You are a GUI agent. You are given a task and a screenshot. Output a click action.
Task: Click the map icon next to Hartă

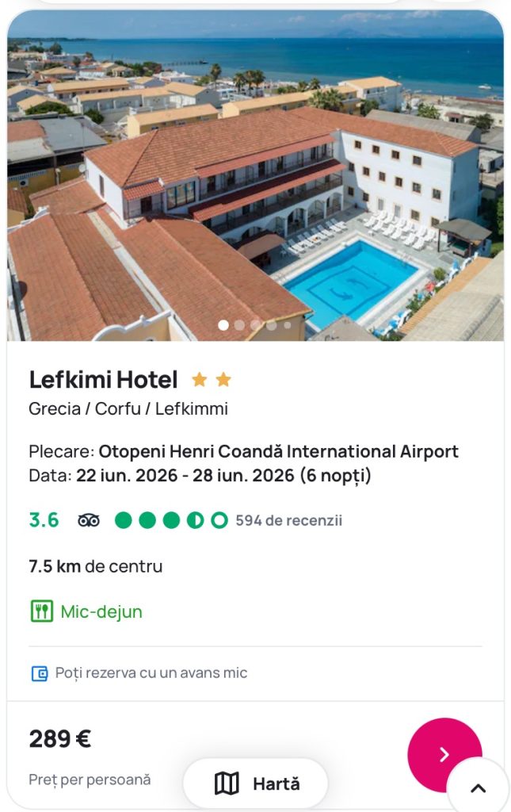[x=227, y=784]
